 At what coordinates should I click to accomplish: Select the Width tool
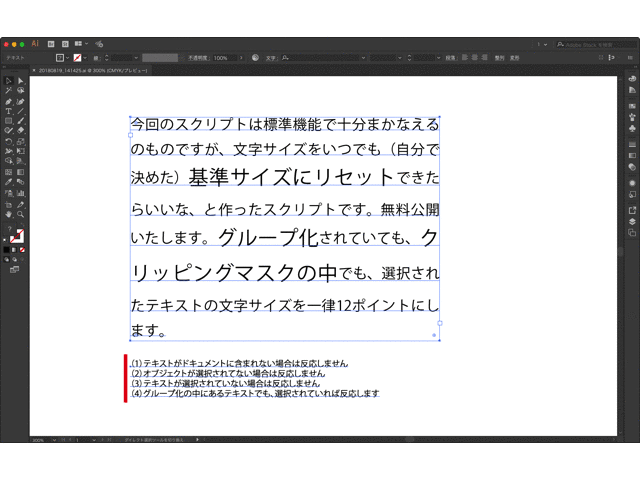click(8, 151)
